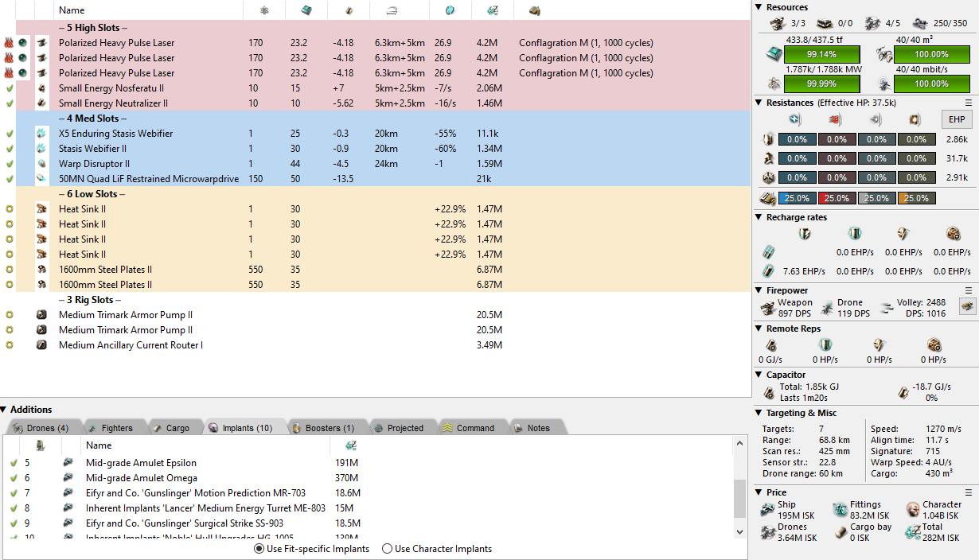Toggle Small Energy Nosferatu II active state
This screenshot has width=979, height=560.
click(x=10, y=88)
